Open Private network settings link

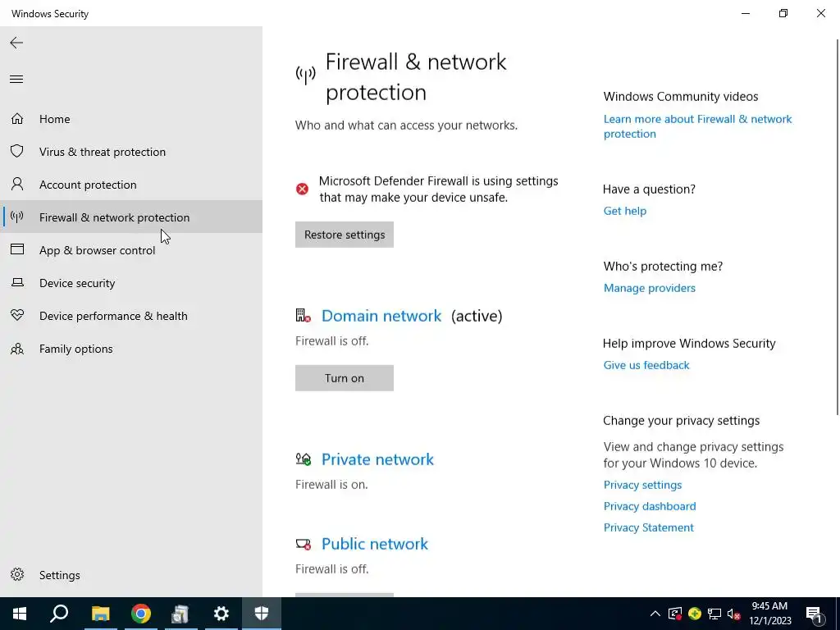click(x=377, y=459)
